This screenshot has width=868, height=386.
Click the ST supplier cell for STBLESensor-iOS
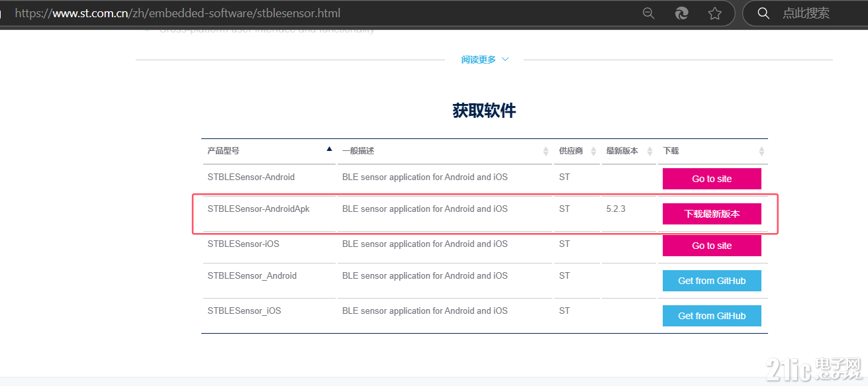click(x=564, y=244)
